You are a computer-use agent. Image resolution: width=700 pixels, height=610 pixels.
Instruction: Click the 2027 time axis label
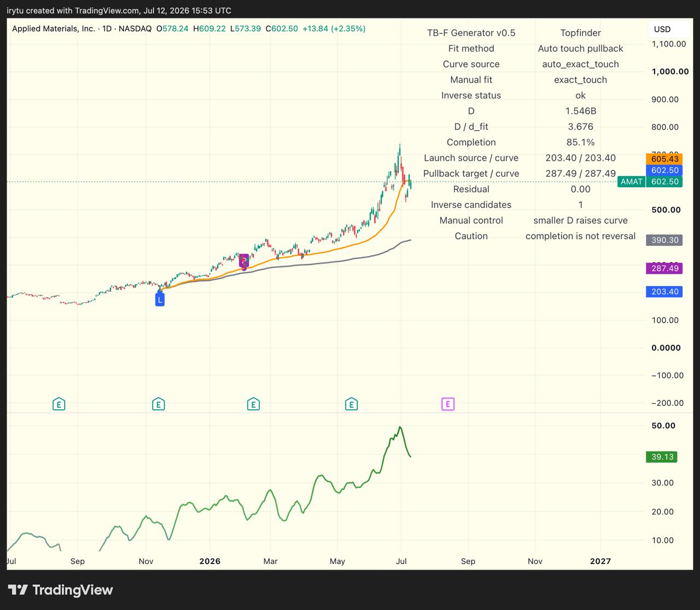point(601,561)
